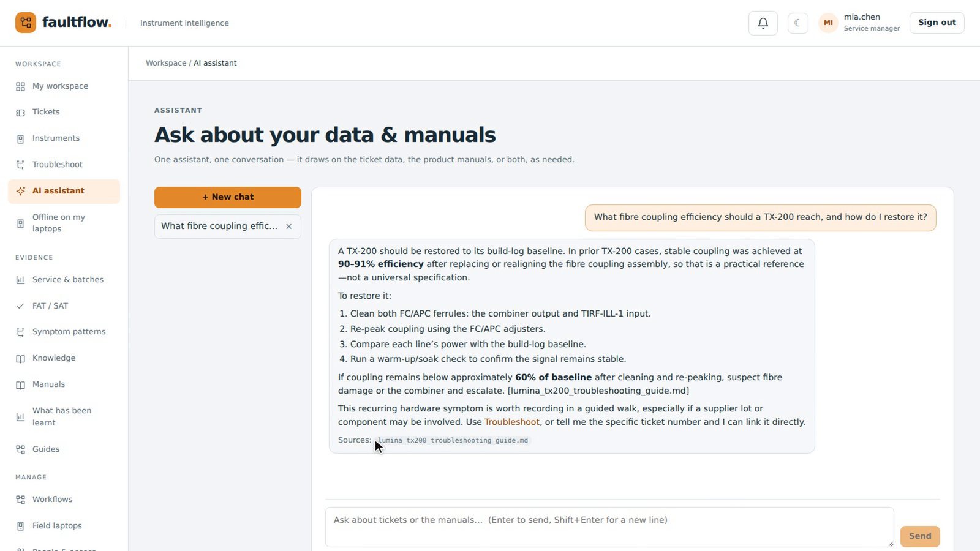This screenshot has width=980, height=551.
Task: Click the faultflow logo icon
Action: (26, 23)
